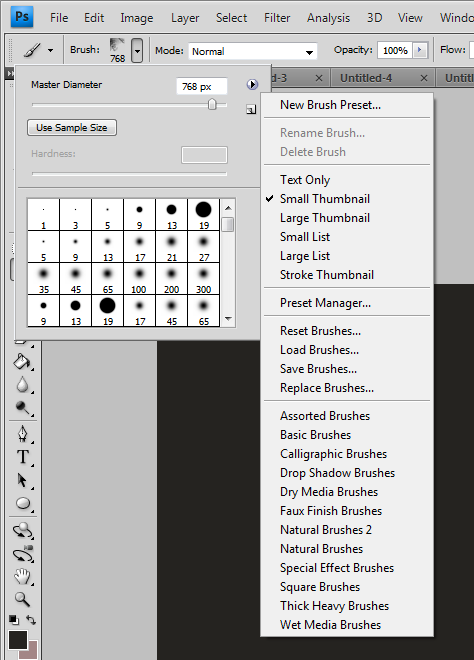
Task: Click the Master Diameter slider handle
Action: [212, 104]
